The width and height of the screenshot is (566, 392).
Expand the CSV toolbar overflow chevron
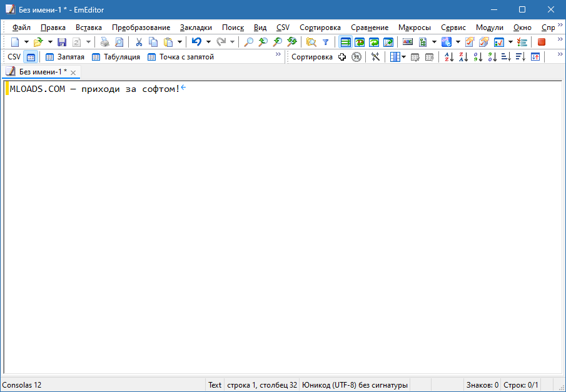pos(278,54)
